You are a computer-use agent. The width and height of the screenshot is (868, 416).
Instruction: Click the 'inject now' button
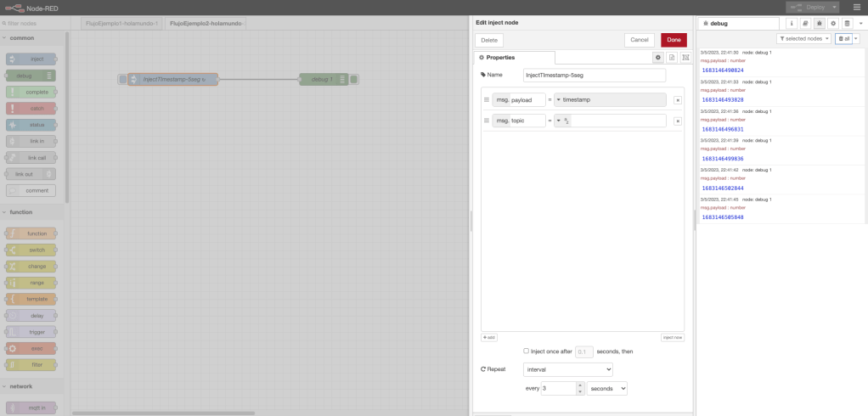click(x=672, y=337)
